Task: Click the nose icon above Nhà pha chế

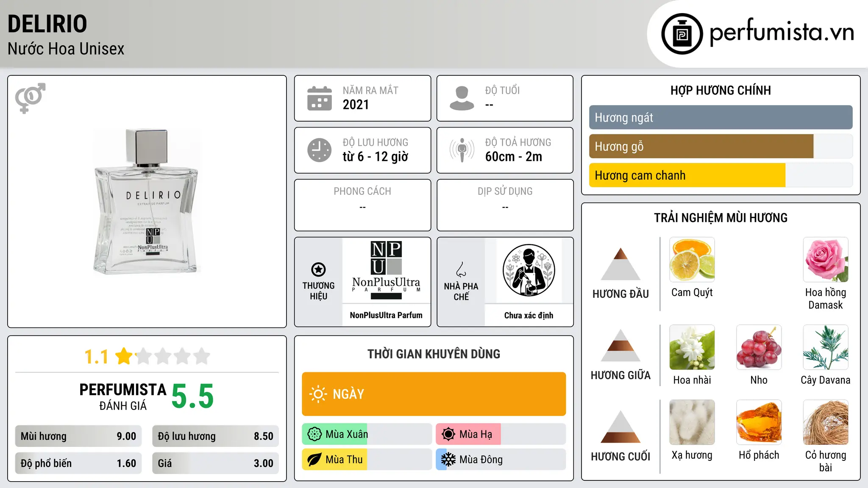Action: [461, 269]
